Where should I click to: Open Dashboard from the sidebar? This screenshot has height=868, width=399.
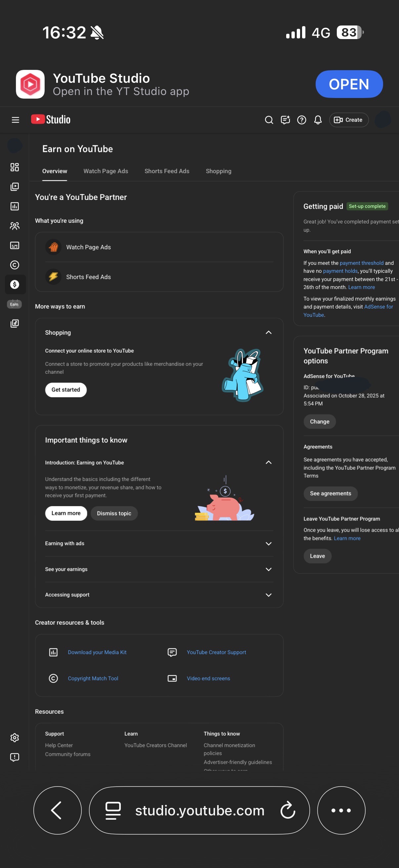click(x=15, y=167)
